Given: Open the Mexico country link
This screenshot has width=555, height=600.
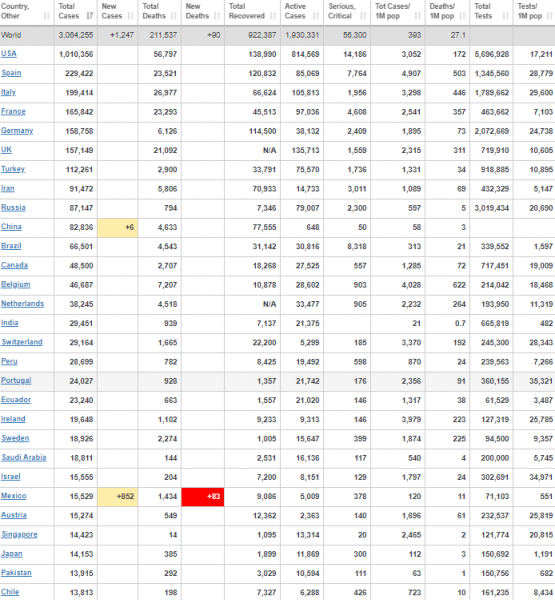Looking at the screenshot, I should [x=14, y=496].
